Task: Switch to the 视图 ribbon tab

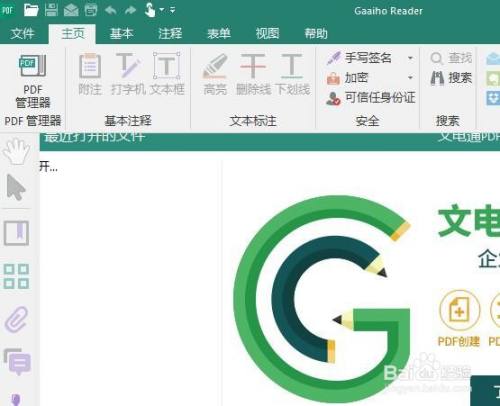Action: pyautogui.click(x=267, y=33)
